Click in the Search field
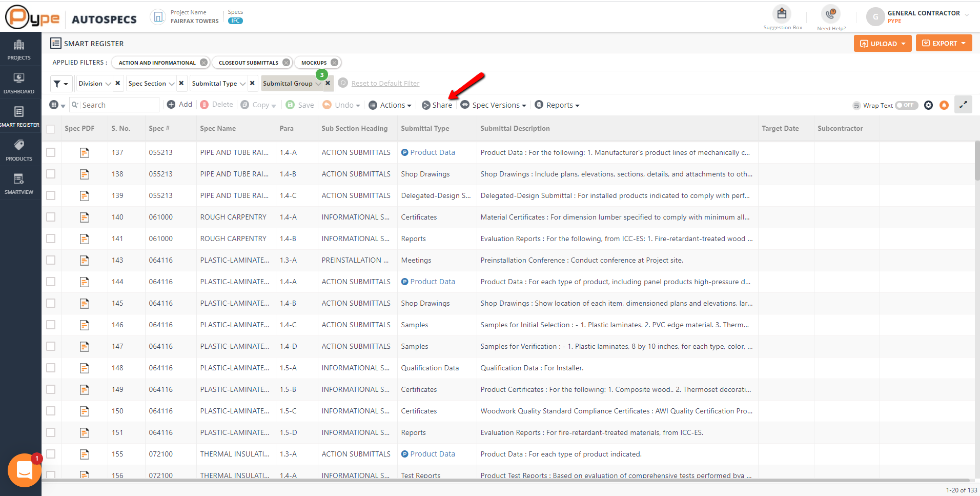 pos(114,105)
